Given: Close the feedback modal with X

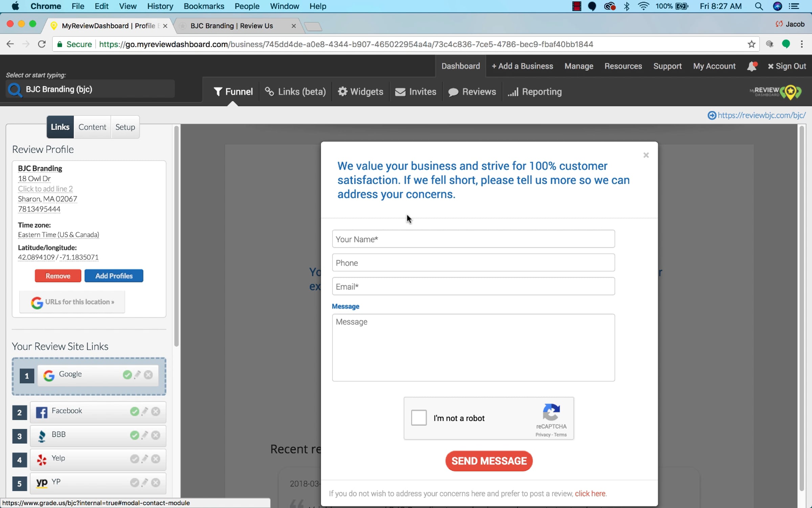Looking at the screenshot, I should (x=646, y=155).
